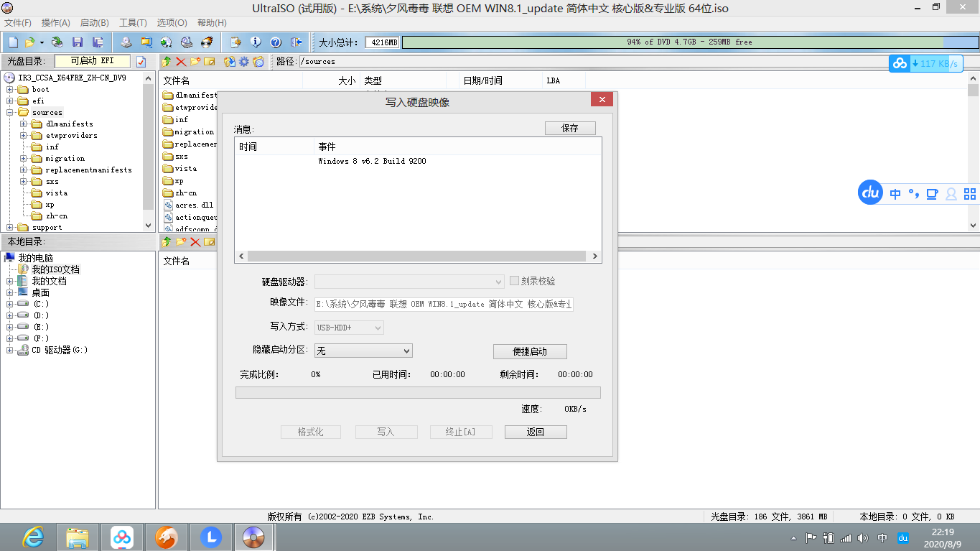Image resolution: width=980 pixels, height=551 pixels.
Task: Click the 终止[A] button
Action: coord(461,432)
